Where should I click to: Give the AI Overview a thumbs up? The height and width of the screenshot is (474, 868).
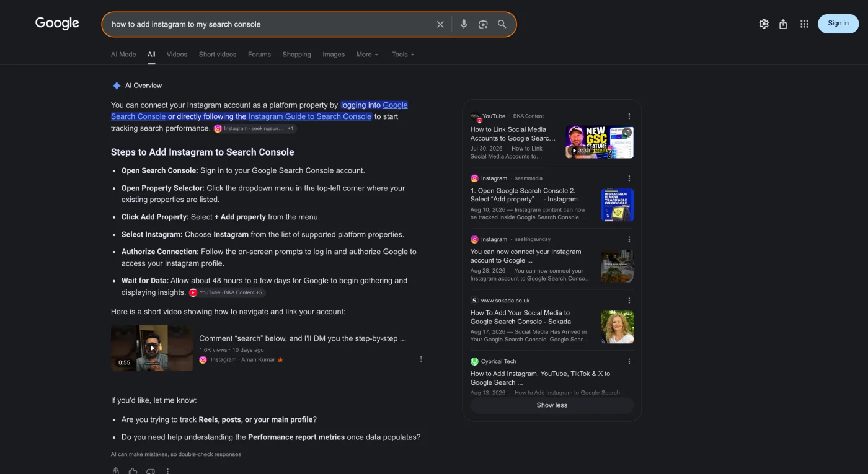(x=133, y=471)
